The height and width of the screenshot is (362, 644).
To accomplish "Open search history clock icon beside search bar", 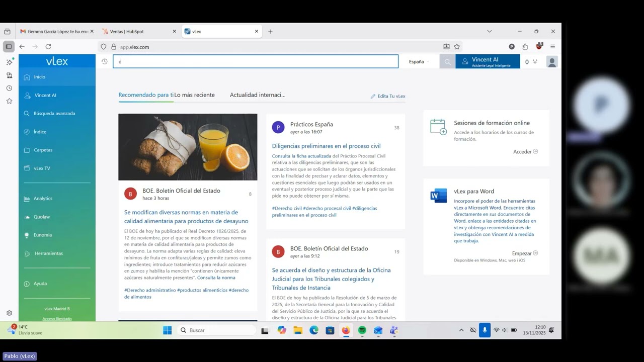I will click(x=104, y=62).
